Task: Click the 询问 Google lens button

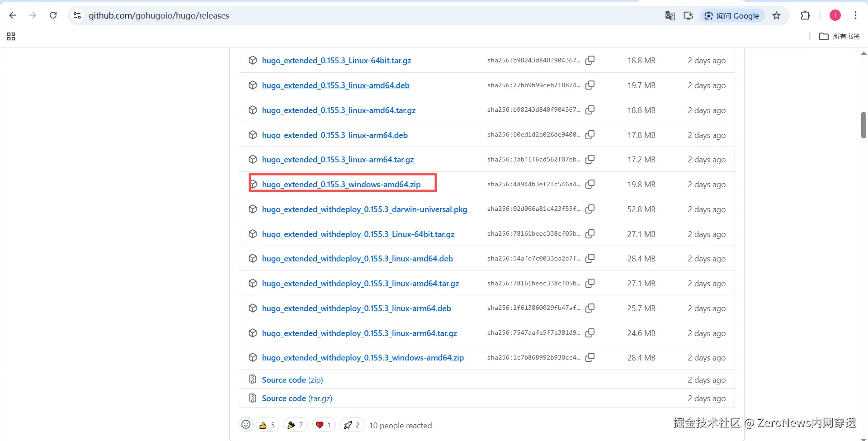Action: (x=732, y=16)
